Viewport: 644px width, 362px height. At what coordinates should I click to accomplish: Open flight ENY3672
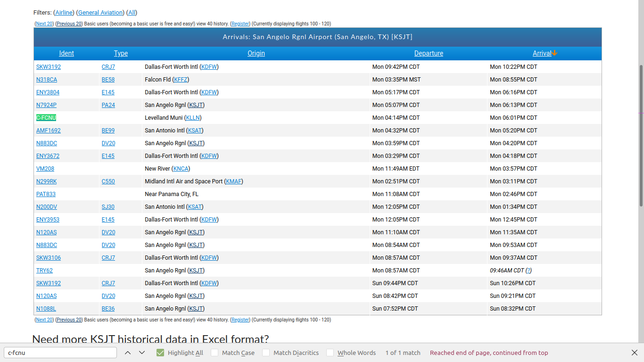tap(48, 156)
